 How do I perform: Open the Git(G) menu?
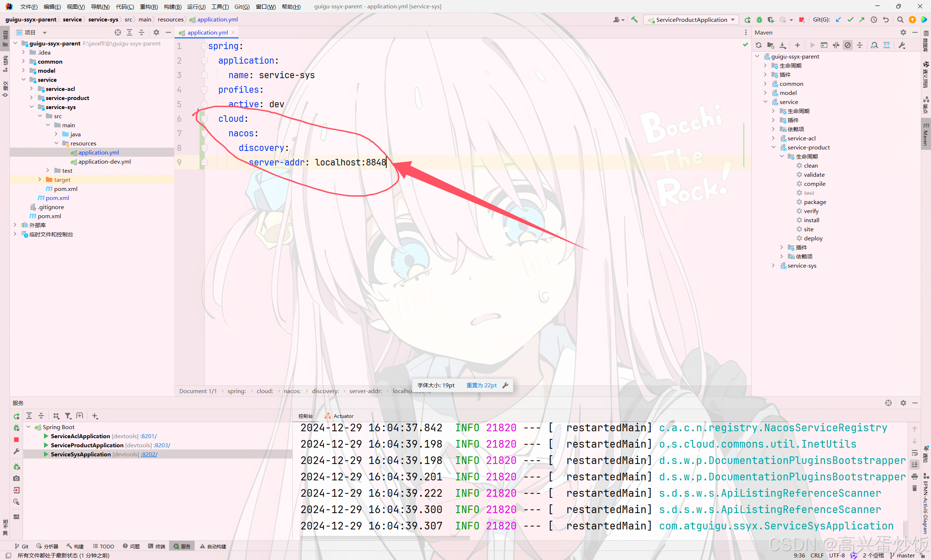click(x=242, y=7)
